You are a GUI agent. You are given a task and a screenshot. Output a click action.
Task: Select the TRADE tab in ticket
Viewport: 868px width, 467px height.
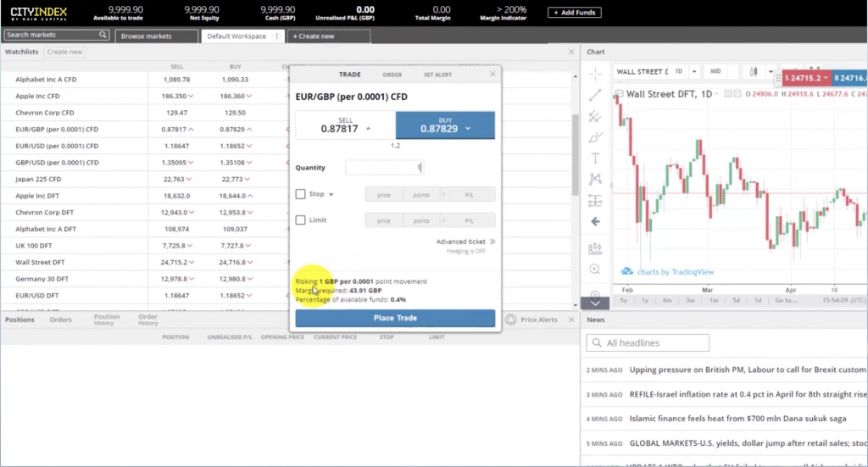(x=350, y=74)
